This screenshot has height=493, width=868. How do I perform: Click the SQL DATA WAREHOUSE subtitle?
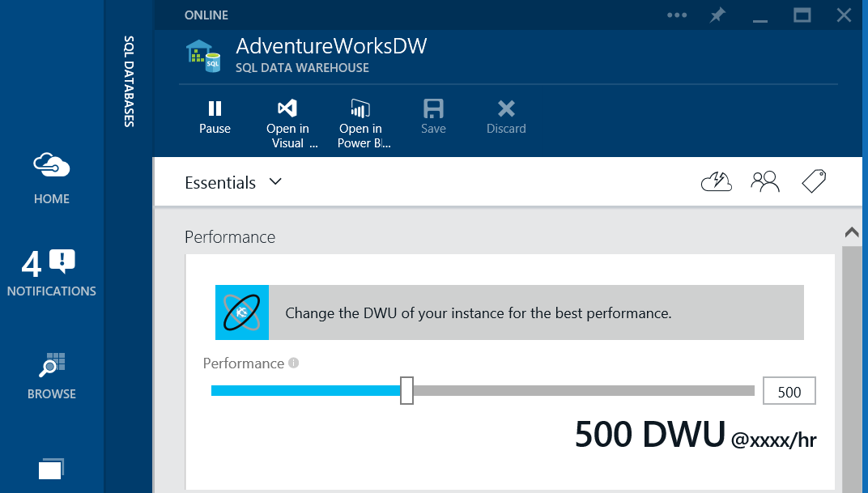(302, 67)
